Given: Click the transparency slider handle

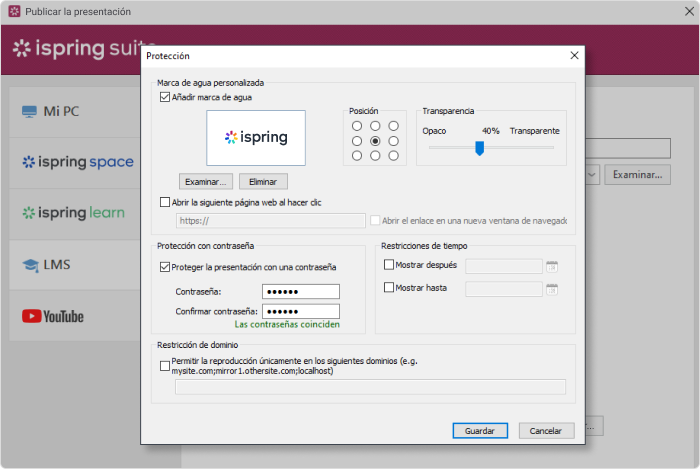Looking at the screenshot, I should pos(479,148).
